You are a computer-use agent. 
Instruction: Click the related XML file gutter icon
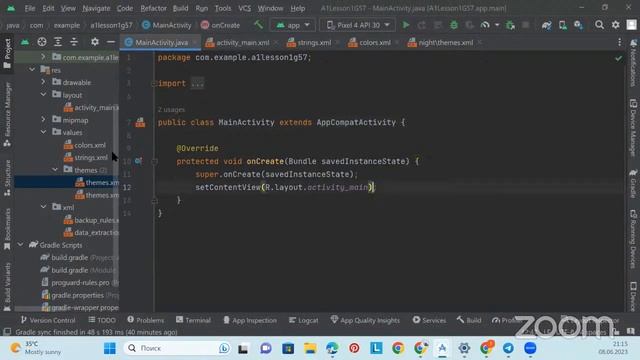tap(140, 122)
